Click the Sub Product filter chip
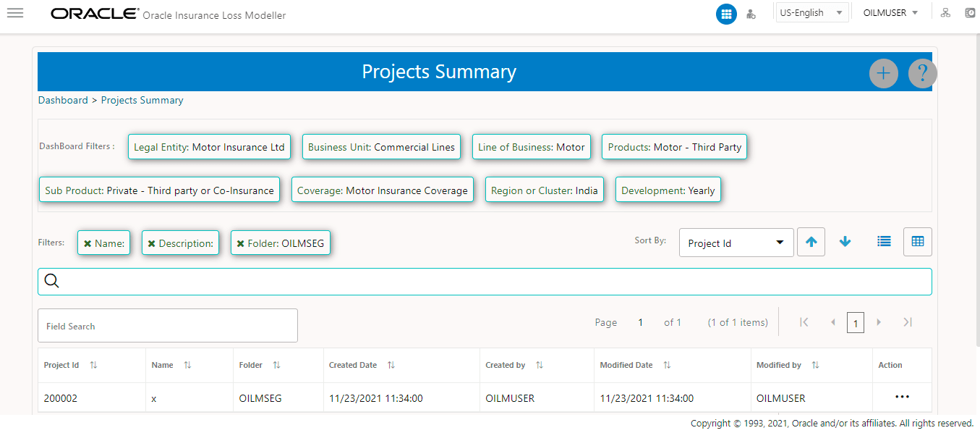This screenshot has height=433, width=980. pyautogui.click(x=159, y=190)
